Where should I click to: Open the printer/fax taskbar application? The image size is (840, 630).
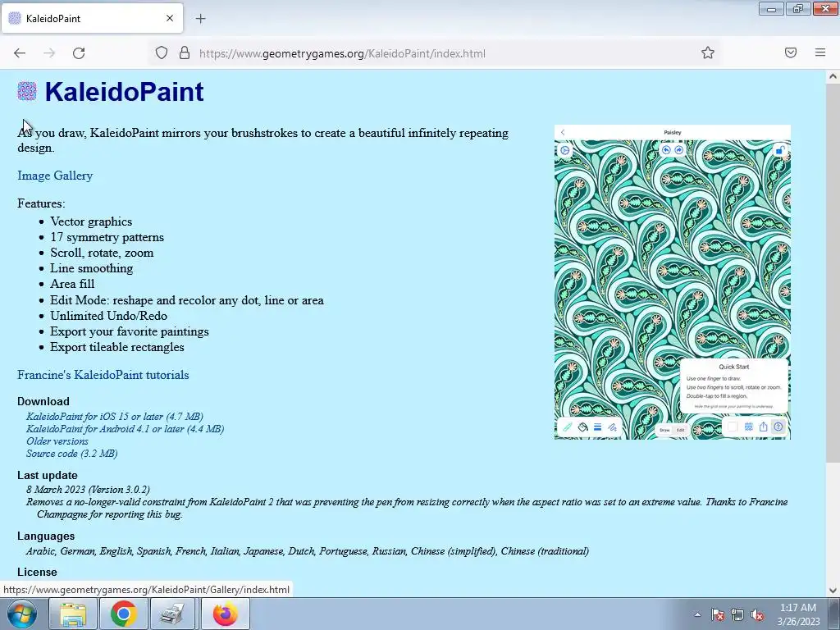coord(174,614)
